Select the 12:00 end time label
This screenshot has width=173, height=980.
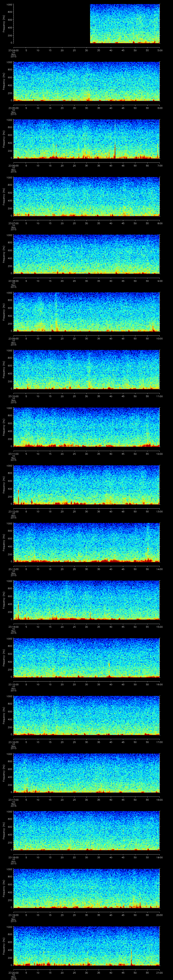[159, 454]
